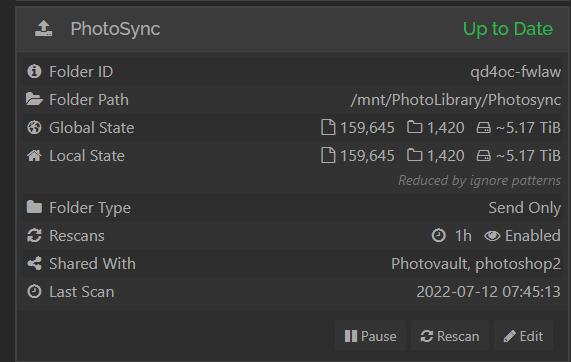The image size is (571, 362).
Task: Click the Shared With share icon
Action: point(35,263)
